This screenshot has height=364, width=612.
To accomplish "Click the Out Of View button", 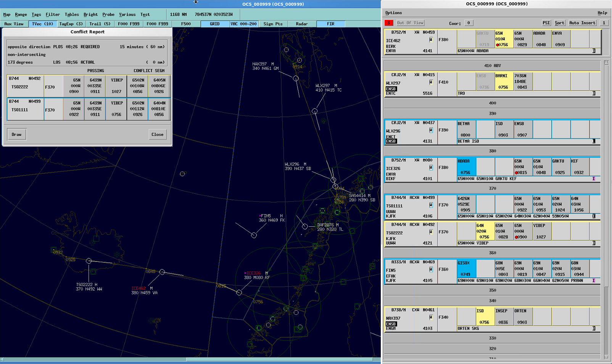I will point(410,23).
